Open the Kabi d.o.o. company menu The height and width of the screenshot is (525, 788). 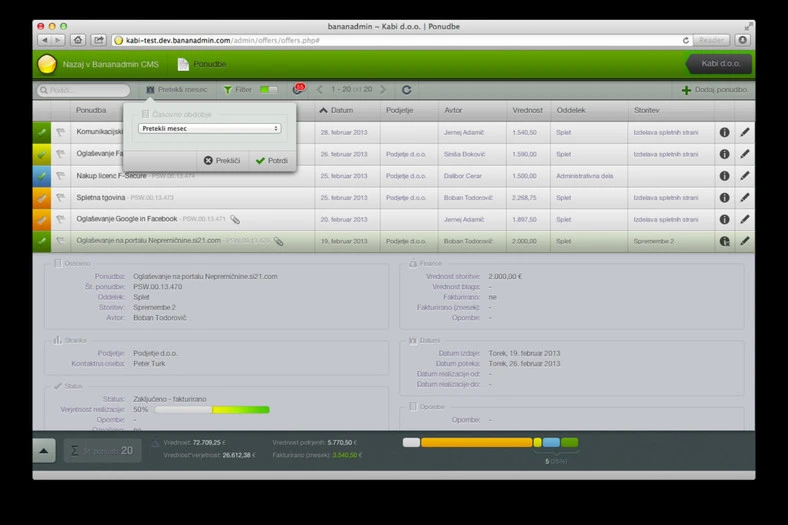point(719,64)
